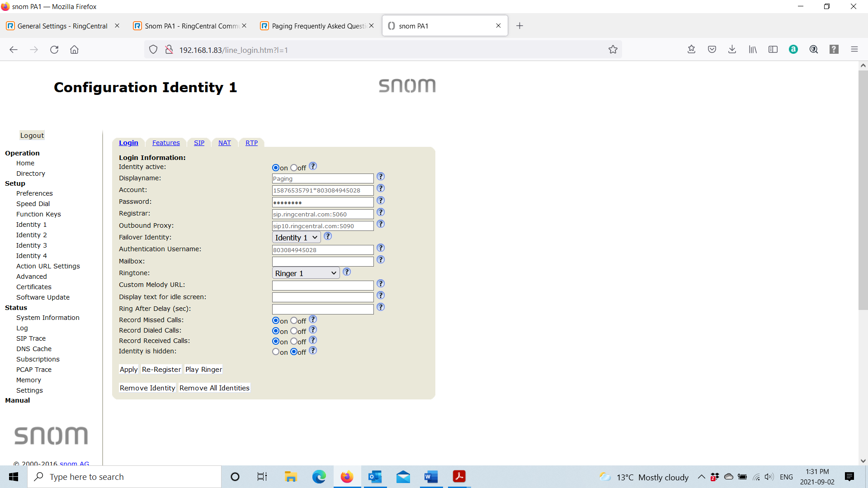Set Identity active to off
Screen dimensions: 868x488
tap(294, 168)
